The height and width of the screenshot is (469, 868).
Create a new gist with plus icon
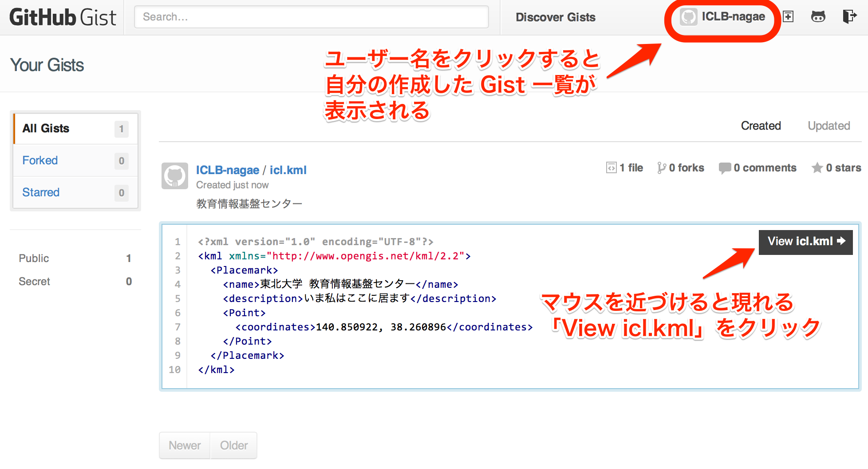click(788, 17)
